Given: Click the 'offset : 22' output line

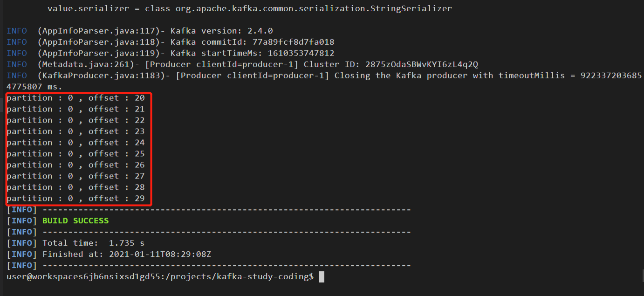Looking at the screenshot, I should pyautogui.click(x=76, y=120).
